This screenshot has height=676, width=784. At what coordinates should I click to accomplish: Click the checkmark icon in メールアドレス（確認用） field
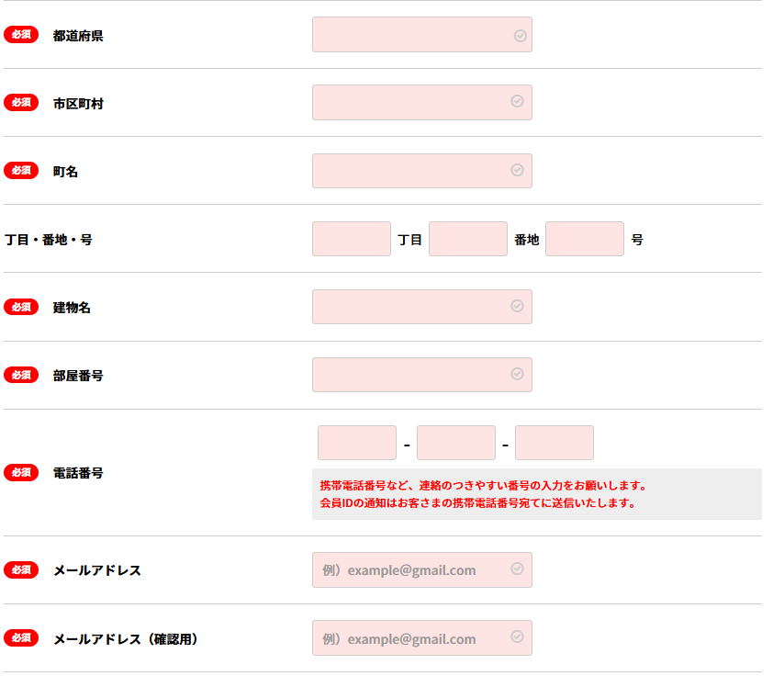tap(518, 637)
